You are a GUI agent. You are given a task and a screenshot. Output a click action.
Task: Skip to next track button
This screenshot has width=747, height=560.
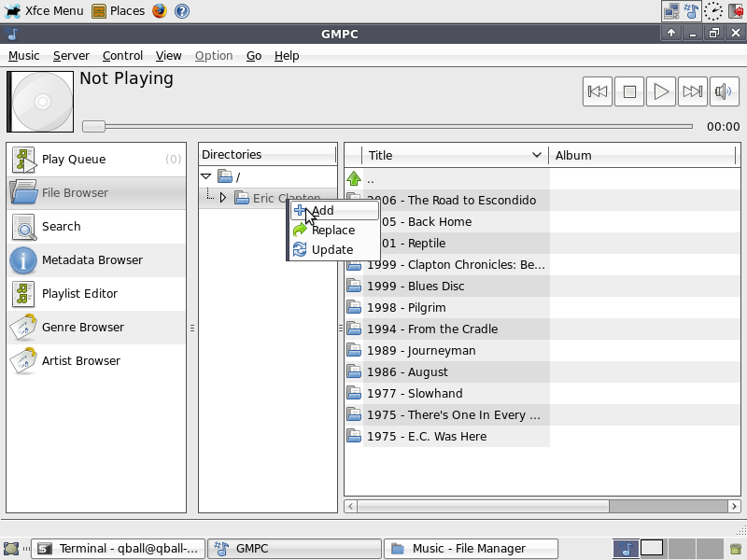(x=692, y=91)
